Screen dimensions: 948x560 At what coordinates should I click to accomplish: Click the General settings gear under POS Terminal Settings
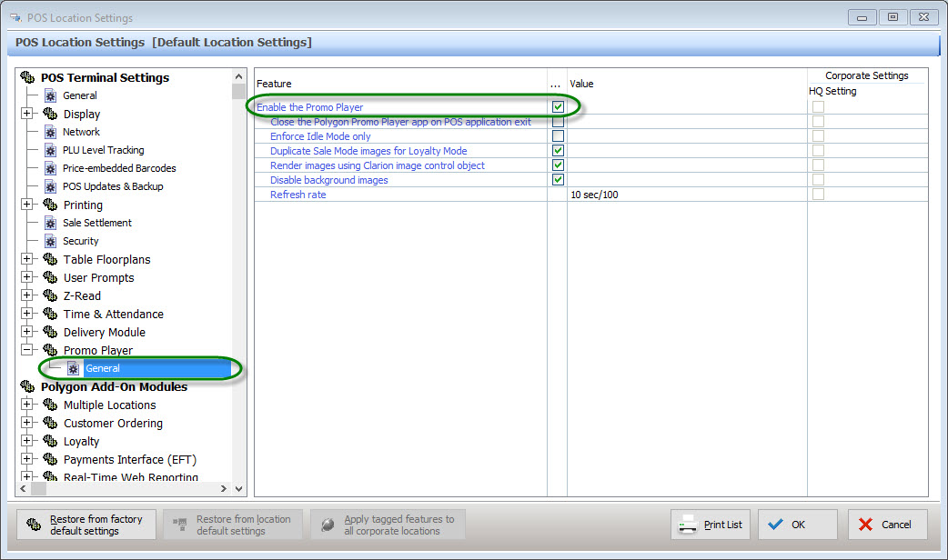(x=49, y=95)
